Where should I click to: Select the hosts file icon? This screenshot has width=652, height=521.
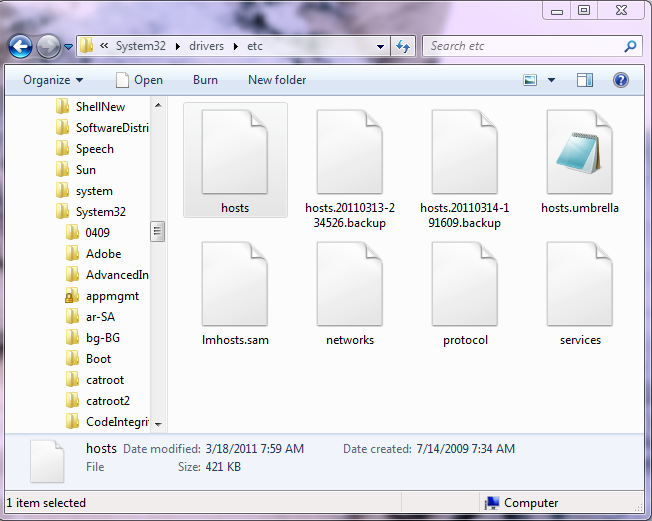235,151
